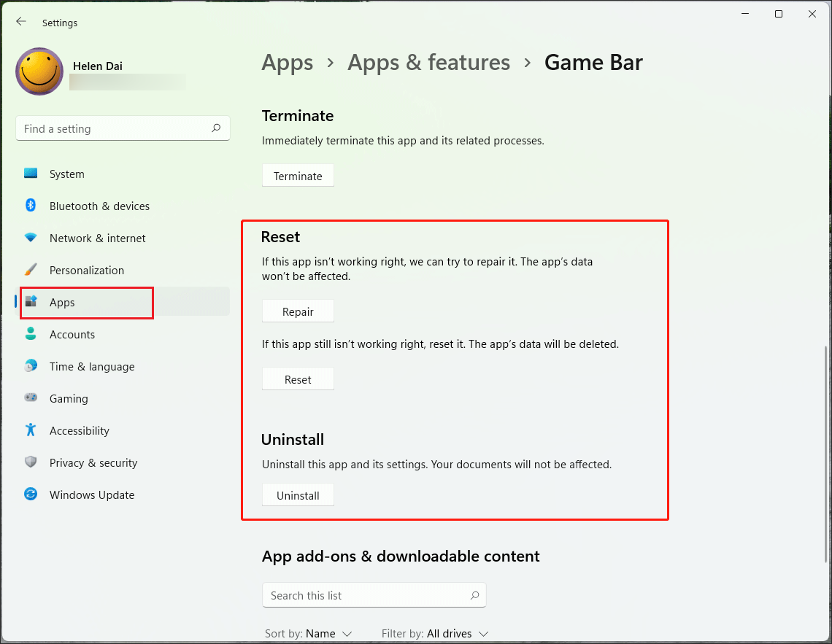Screen dimensions: 832x644
Task: Open Bluetooth & devices settings
Action: pos(99,206)
